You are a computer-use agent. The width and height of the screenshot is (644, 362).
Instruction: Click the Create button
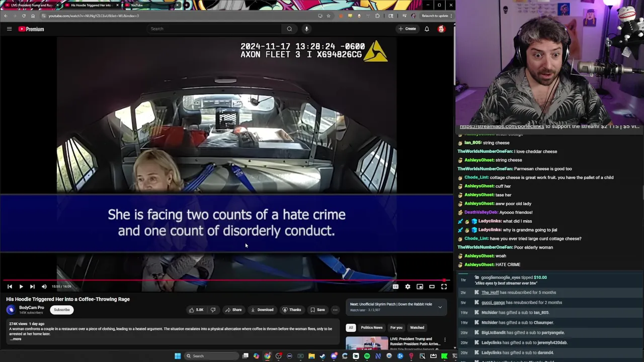407,29
